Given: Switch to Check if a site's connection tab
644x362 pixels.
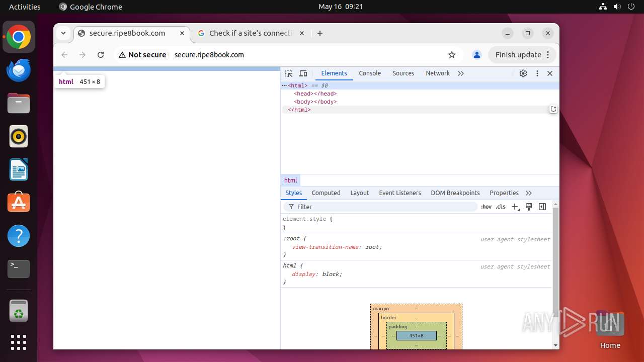Looking at the screenshot, I should 250,33.
